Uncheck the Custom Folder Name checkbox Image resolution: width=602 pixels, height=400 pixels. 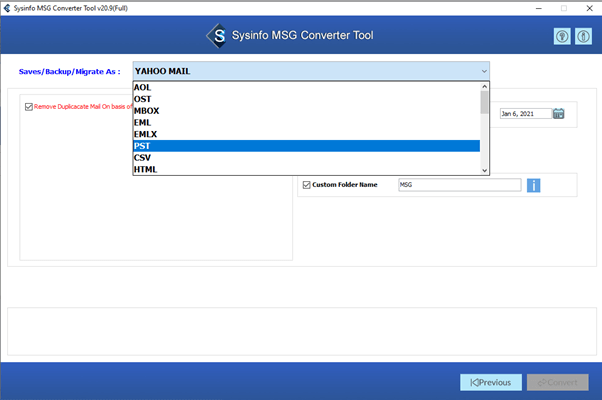coord(307,185)
